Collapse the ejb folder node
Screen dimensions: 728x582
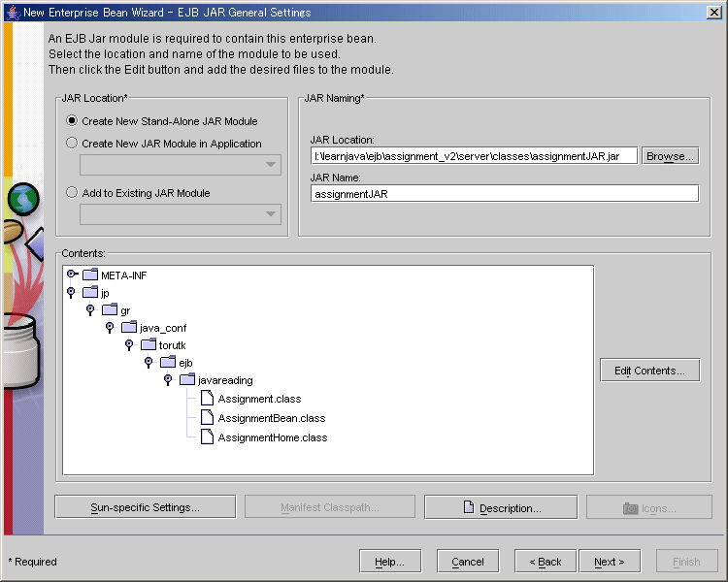click(x=149, y=362)
